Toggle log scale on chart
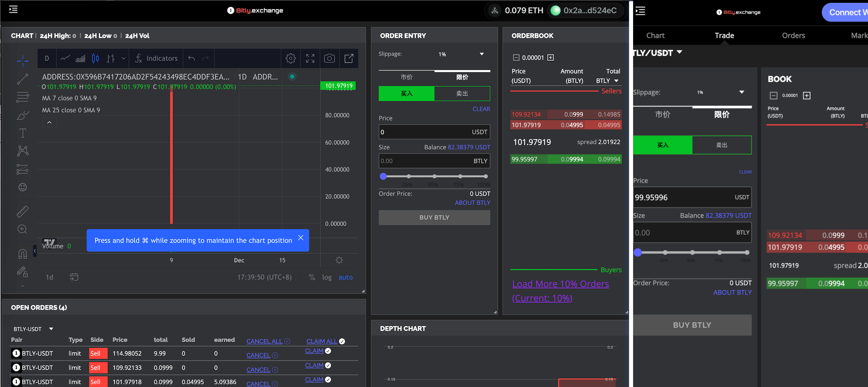868x387 pixels. coord(327,277)
